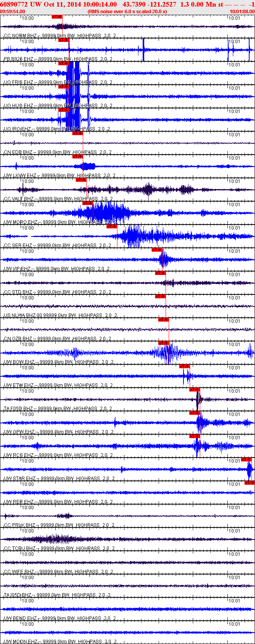Viewport: 255px width, 644px height.
Task: Select the red pick flag on CN OZB trace
Action: click(x=164, y=320)
